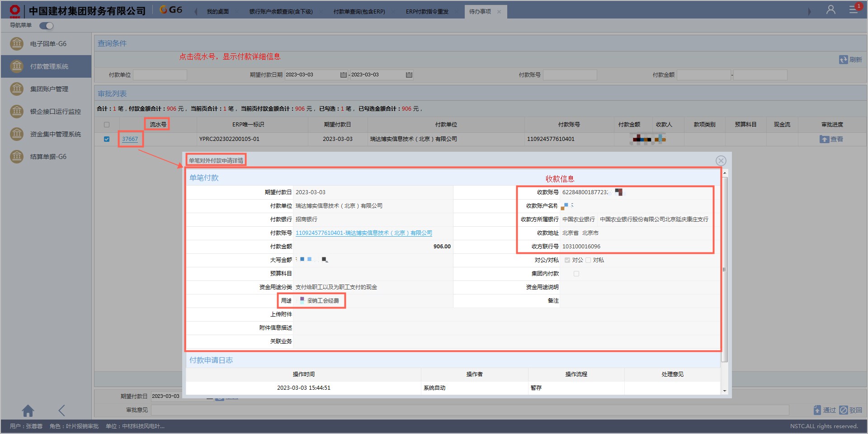Click the 暂存 log entry
868x434 pixels.
536,388
